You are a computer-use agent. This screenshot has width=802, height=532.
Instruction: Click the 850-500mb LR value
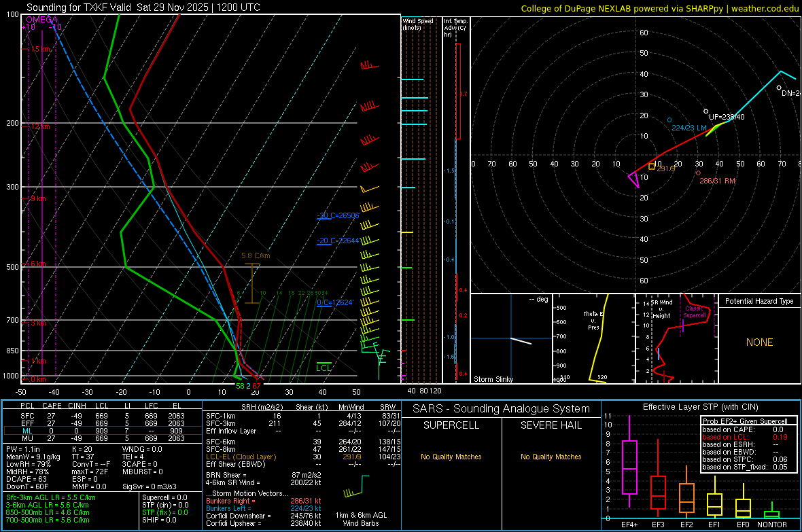point(48,512)
